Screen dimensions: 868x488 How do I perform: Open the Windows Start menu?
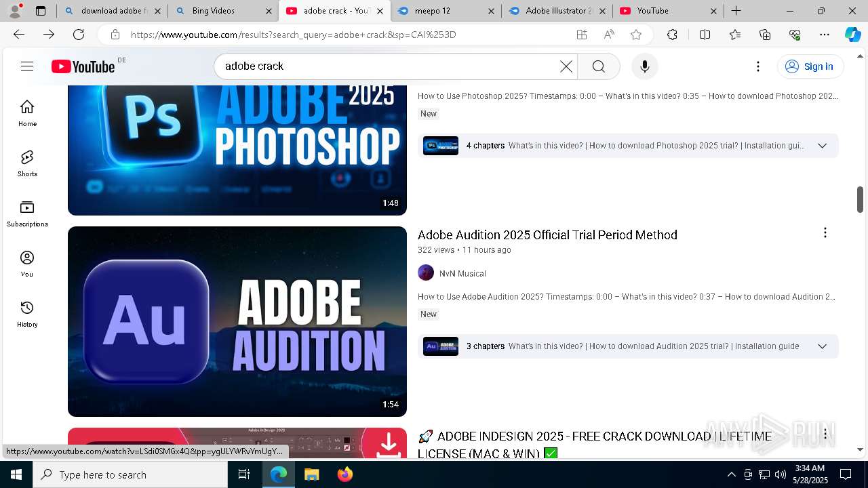click(x=16, y=474)
